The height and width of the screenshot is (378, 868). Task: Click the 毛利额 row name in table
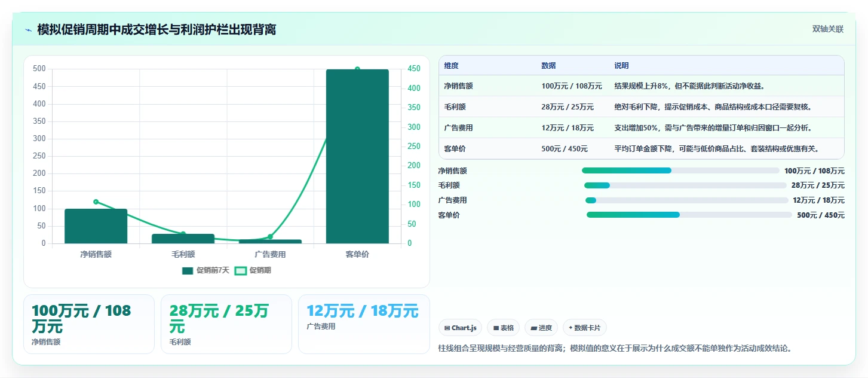point(455,107)
